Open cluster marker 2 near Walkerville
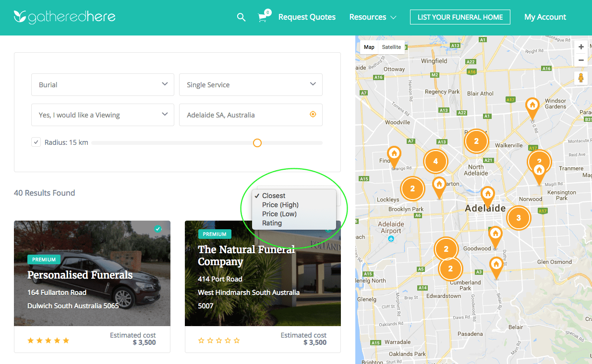Viewport: 592px width, 364px height. (476, 141)
